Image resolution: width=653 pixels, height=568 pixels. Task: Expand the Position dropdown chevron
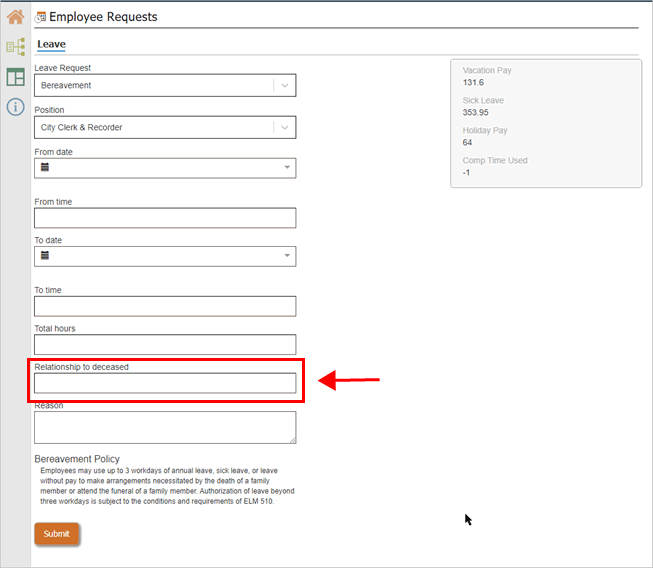[x=285, y=128]
